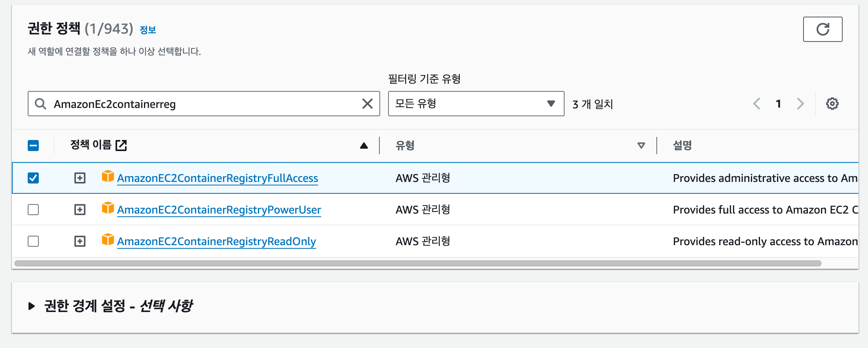This screenshot has height=348, width=868.
Task: Check AmazonEC2ContainerRegistryPowerUser policy
Action: point(33,210)
